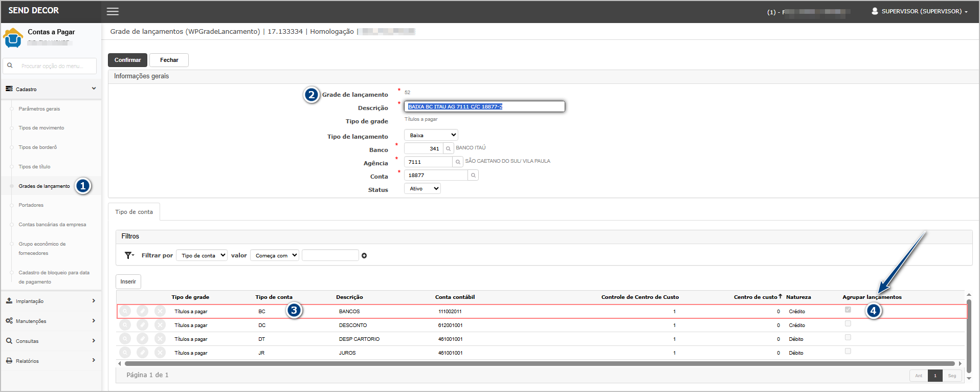
Task: View the JUROS row with magnifier icon
Action: (125, 353)
